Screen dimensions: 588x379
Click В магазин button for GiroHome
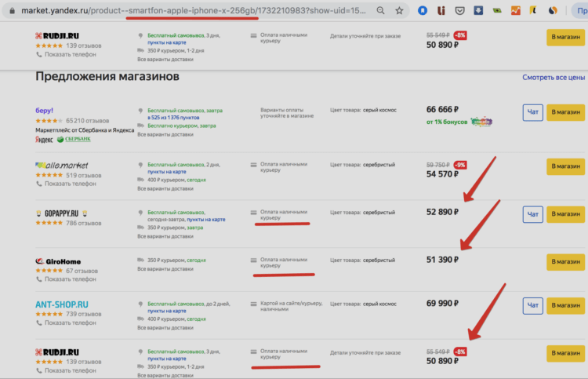[565, 261]
